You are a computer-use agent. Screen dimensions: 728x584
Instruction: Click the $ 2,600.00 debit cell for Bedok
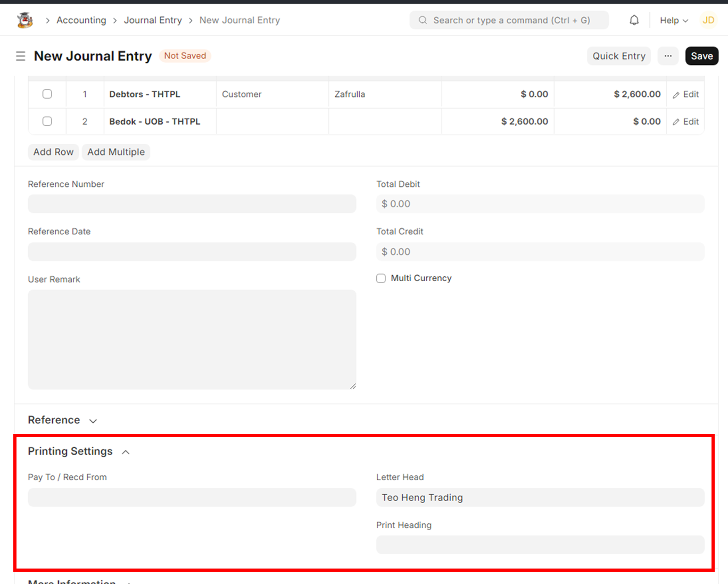498,121
